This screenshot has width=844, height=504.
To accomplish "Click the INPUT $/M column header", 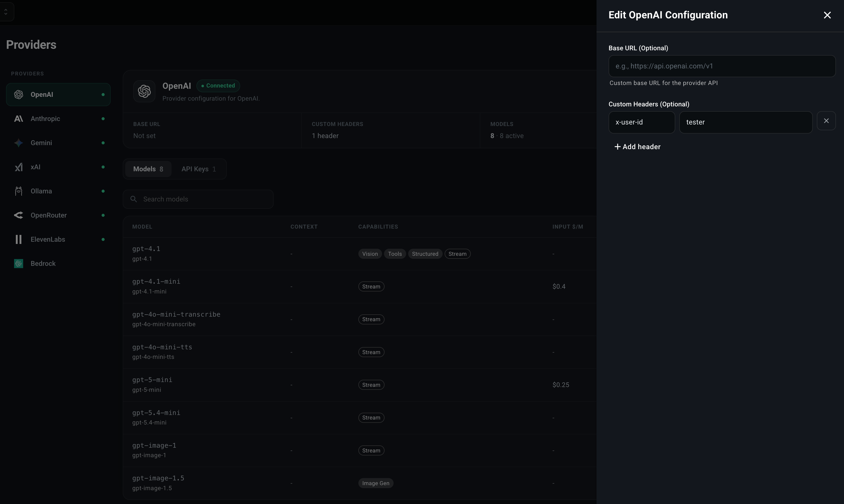I will 568,227.
